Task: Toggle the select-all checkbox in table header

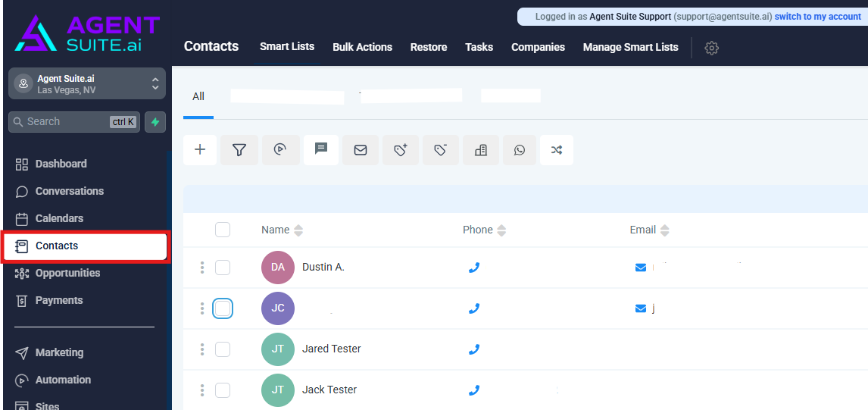Action: (223, 230)
